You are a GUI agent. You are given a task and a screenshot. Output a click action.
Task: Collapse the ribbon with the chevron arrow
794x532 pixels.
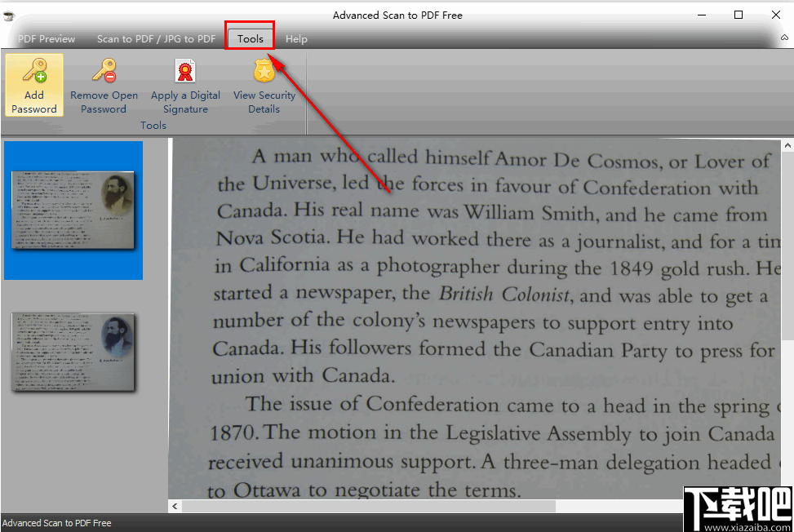coord(785,37)
